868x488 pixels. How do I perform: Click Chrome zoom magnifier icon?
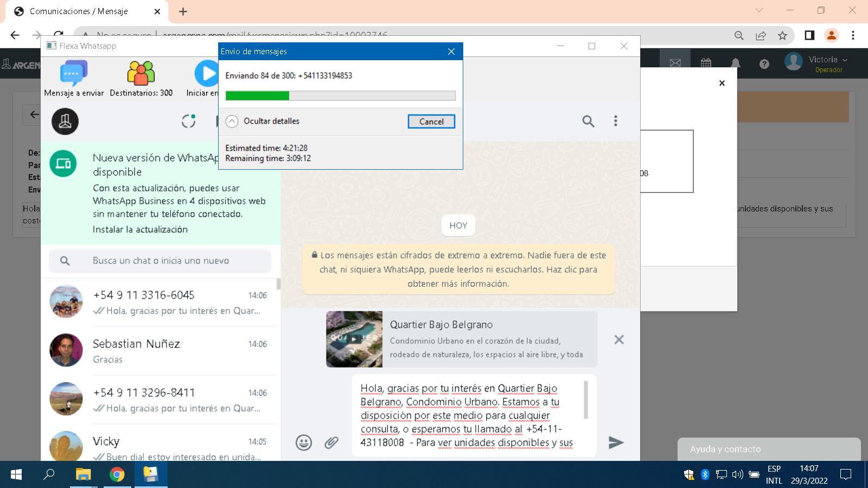pyautogui.click(x=739, y=35)
